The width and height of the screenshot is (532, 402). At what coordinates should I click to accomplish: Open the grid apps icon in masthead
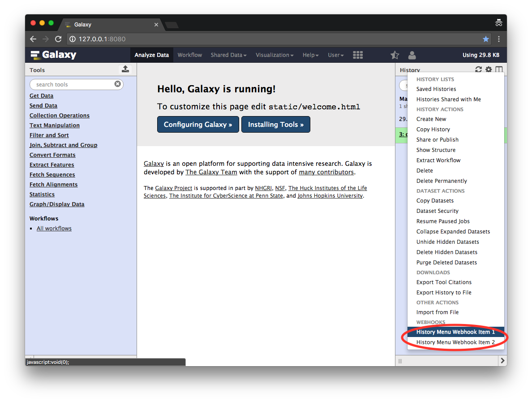pos(358,55)
